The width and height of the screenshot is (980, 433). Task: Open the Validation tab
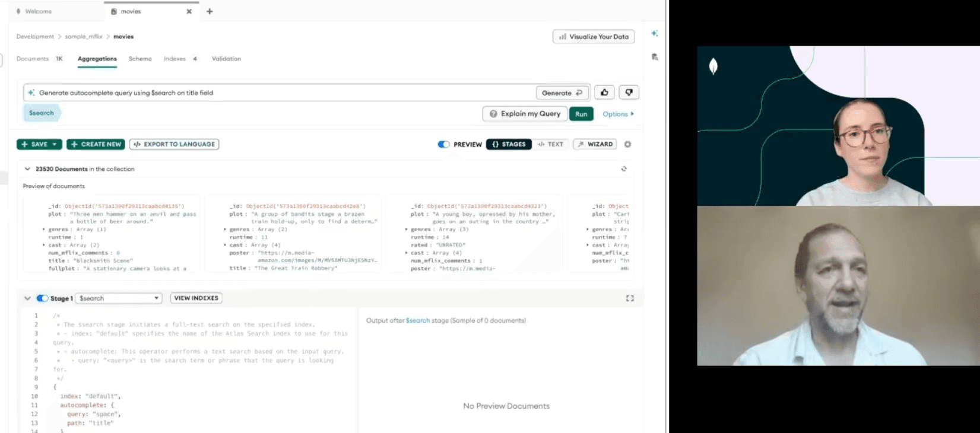(226, 59)
